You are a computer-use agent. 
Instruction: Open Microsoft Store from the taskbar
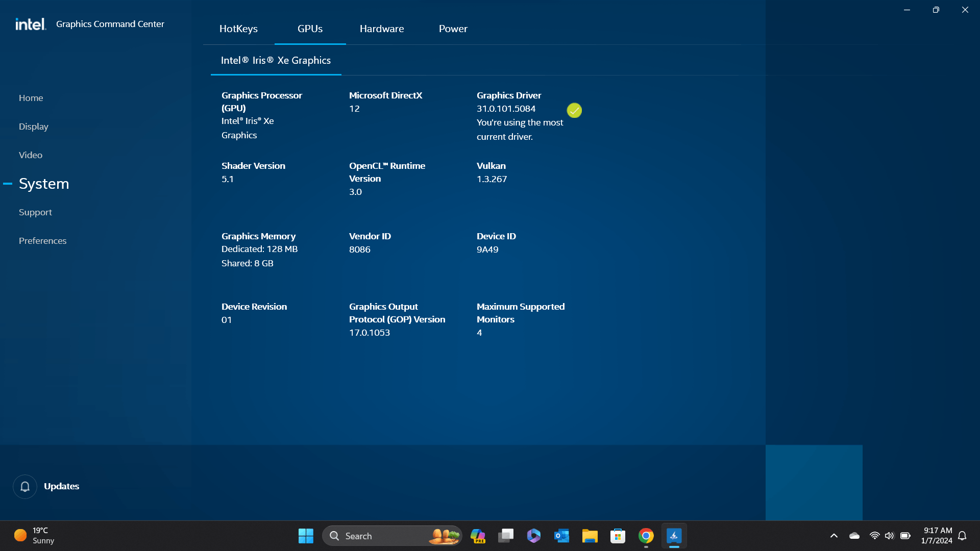coord(618,536)
